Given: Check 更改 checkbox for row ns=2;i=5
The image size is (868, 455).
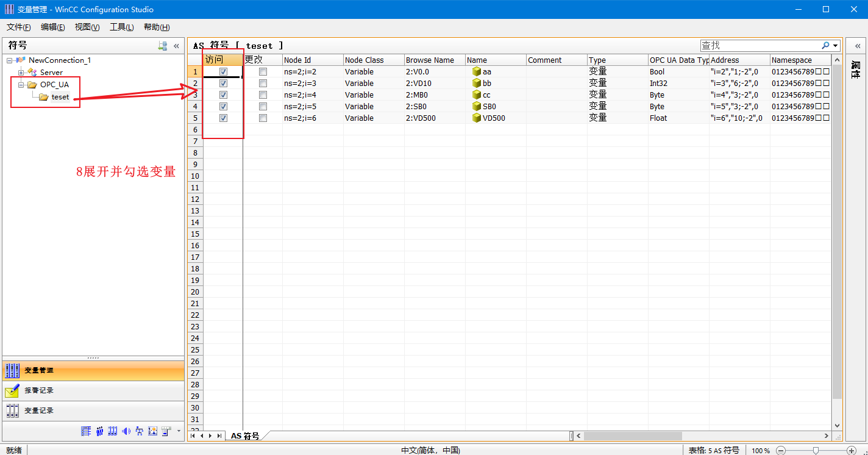Looking at the screenshot, I should click(x=263, y=107).
